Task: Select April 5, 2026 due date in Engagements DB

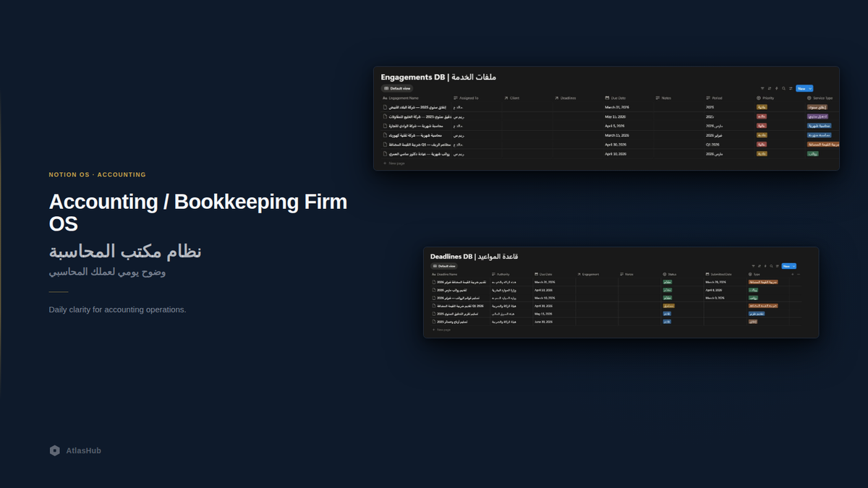Action: coord(615,126)
